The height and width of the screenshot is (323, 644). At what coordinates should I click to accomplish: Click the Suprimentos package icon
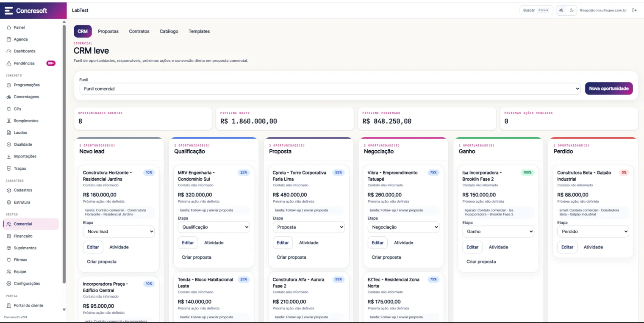[x=9, y=248]
